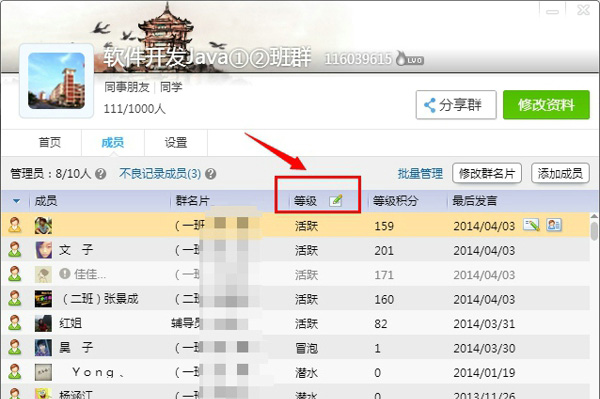Click help icon next to 管理员 8/10人
The height and width of the screenshot is (399, 600).
[101, 174]
